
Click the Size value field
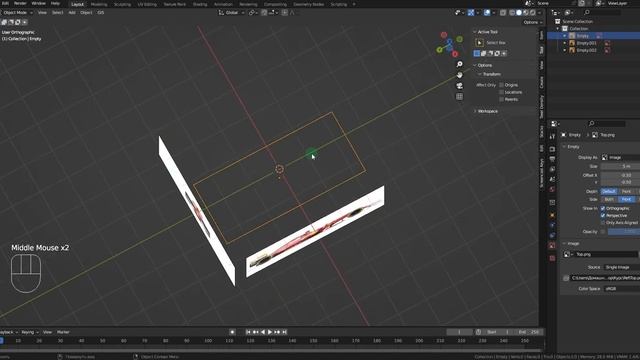(x=620, y=167)
